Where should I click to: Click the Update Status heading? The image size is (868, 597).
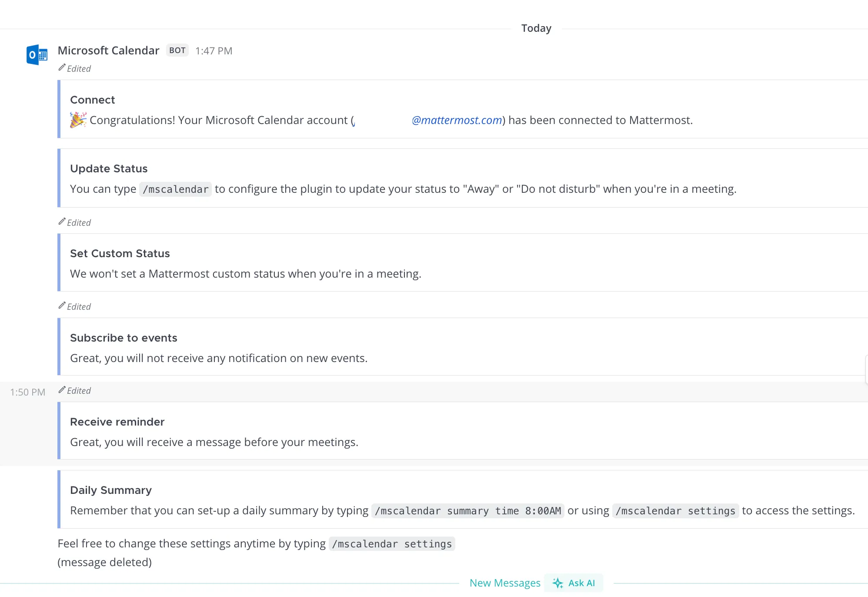[x=109, y=168]
